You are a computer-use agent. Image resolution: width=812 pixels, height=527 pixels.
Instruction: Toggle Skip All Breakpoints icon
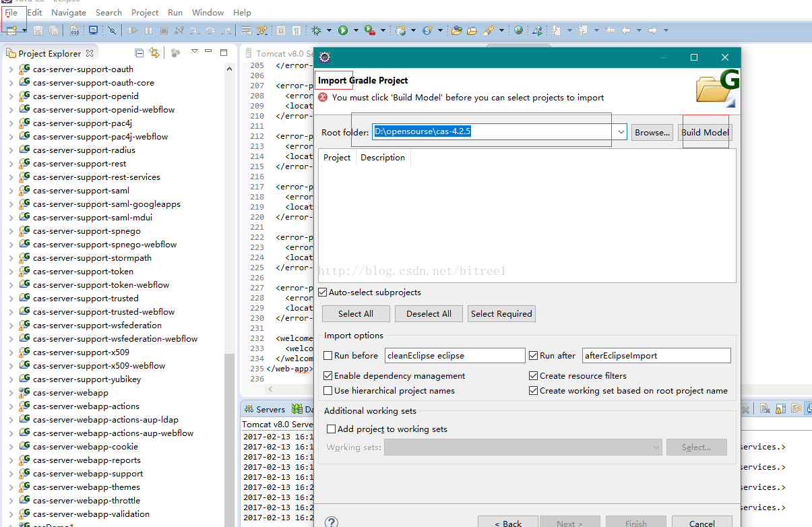(112, 30)
